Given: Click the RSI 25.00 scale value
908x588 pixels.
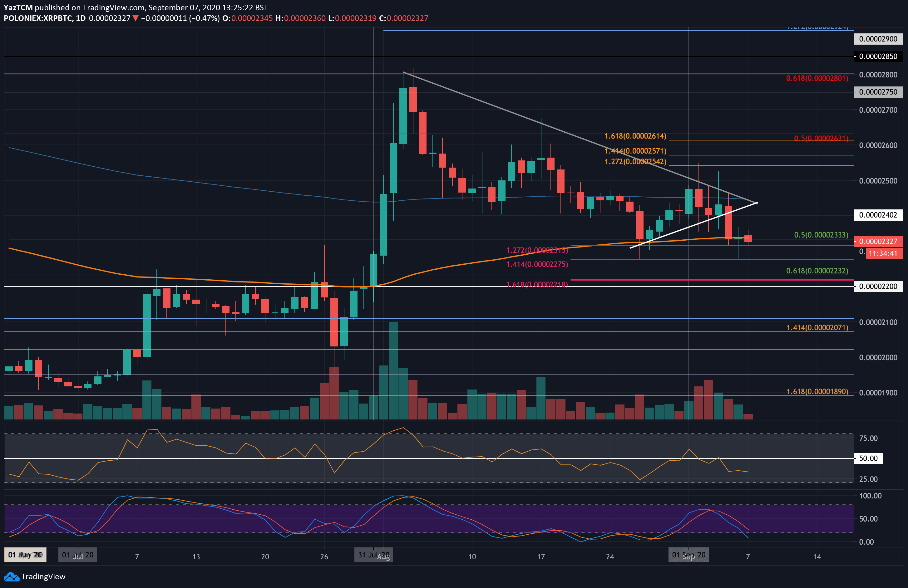Looking at the screenshot, I should [x=868, y=479].
